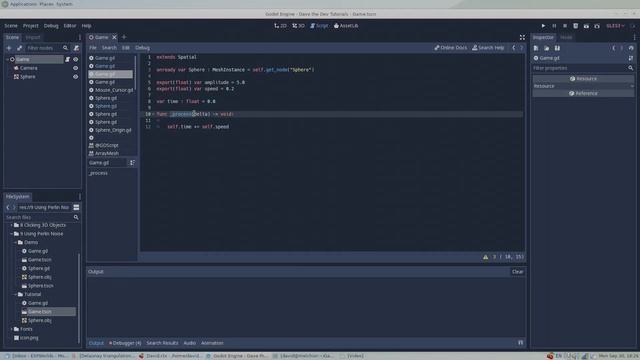Toggle visibility of the Camera node
This screenshot has width=640, height=360.
click(76, 68)
